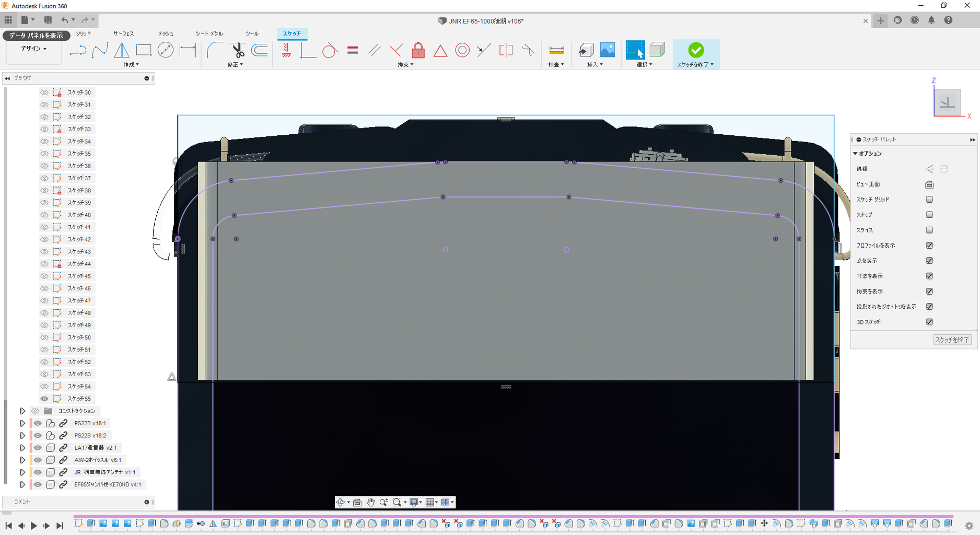Switch to the ツール tab

pos(252,33)
